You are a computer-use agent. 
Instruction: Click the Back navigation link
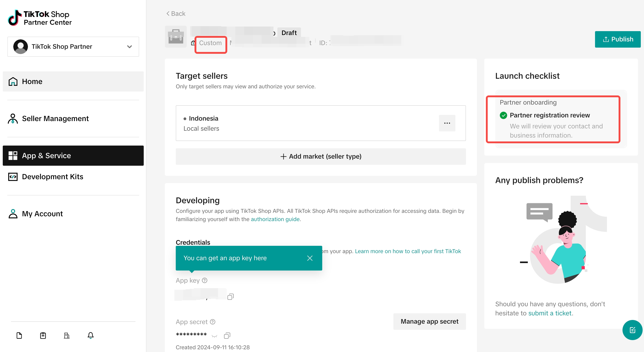point(176,14)
